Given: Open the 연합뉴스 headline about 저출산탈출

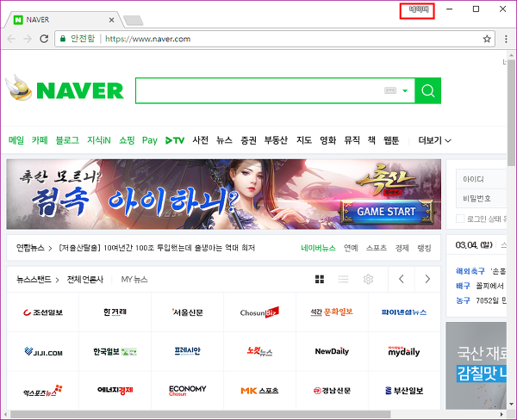Looking at the screenshot, I should pos(157,248).
